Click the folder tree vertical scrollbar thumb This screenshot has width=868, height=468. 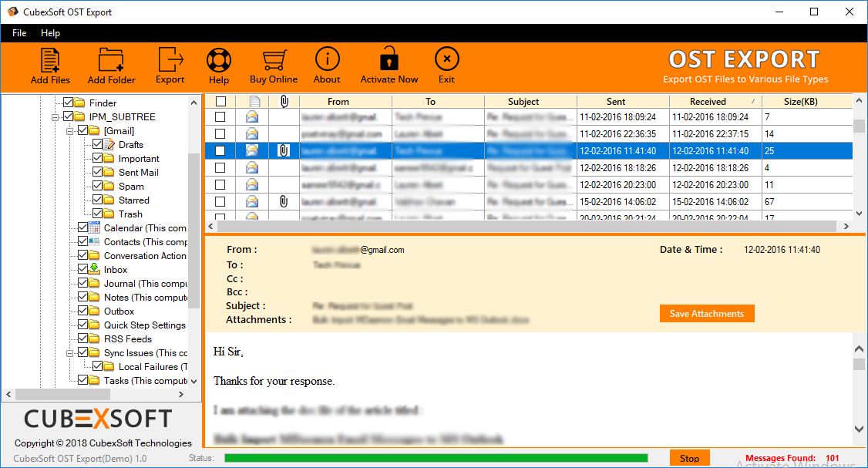point(193,230)
